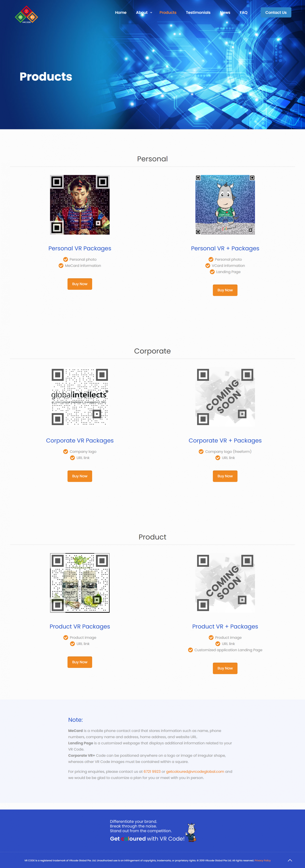
Task: Click checkmark icon beside Landing Page
Action: coord(212,272)
